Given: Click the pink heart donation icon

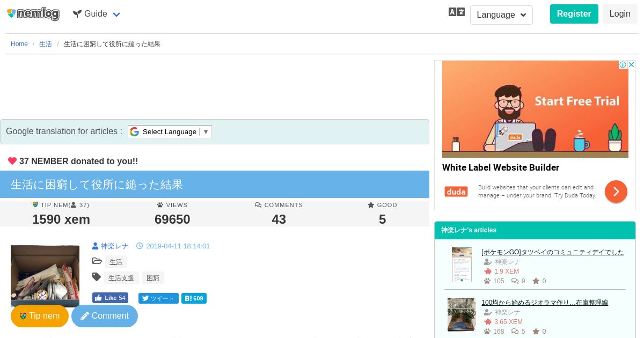Looking at the screenshot, I should click(12, 161).
